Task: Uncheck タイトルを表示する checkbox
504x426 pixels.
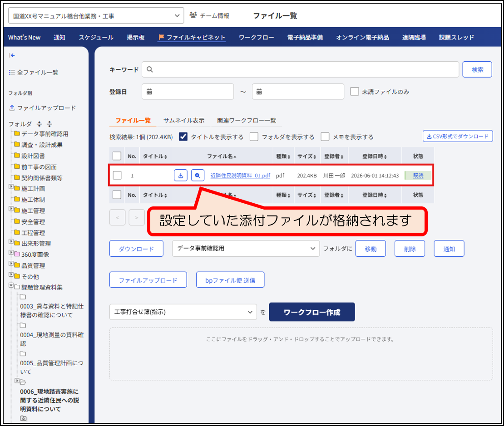Action: 183,137
